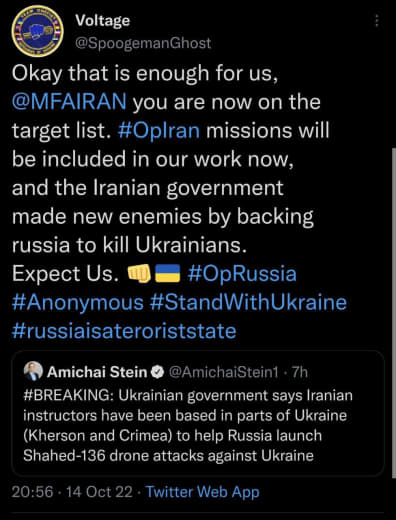Click the 7h timestamp on quoted tweet
Screen dimensions: 396x520
point(300,372)
